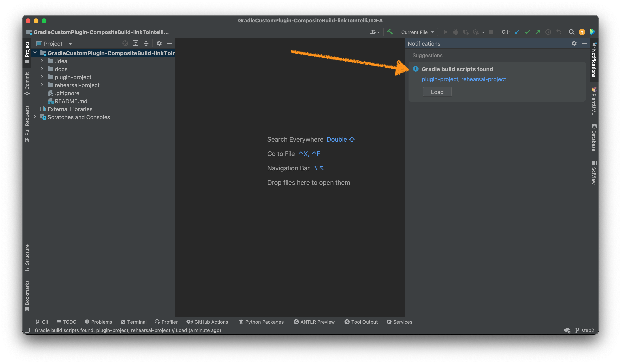The width and height of the screenshot is (621, 364).
Task: Open the Problems bottom tab
Action: (x=98, y=322)
